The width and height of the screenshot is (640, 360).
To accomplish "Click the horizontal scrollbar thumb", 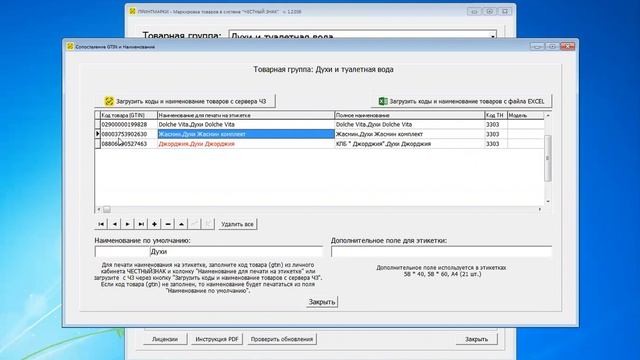I will click(x=107, y=209).
